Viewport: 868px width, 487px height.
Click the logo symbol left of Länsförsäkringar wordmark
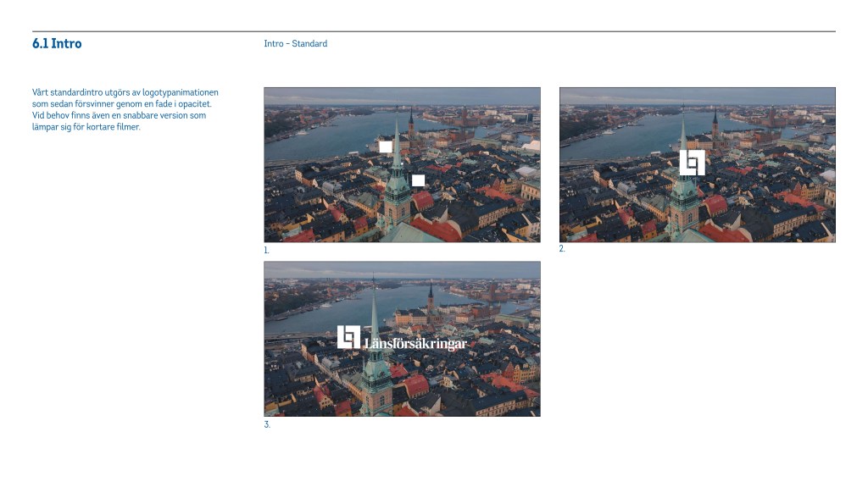pyautogui.click(x=348, y=337)
